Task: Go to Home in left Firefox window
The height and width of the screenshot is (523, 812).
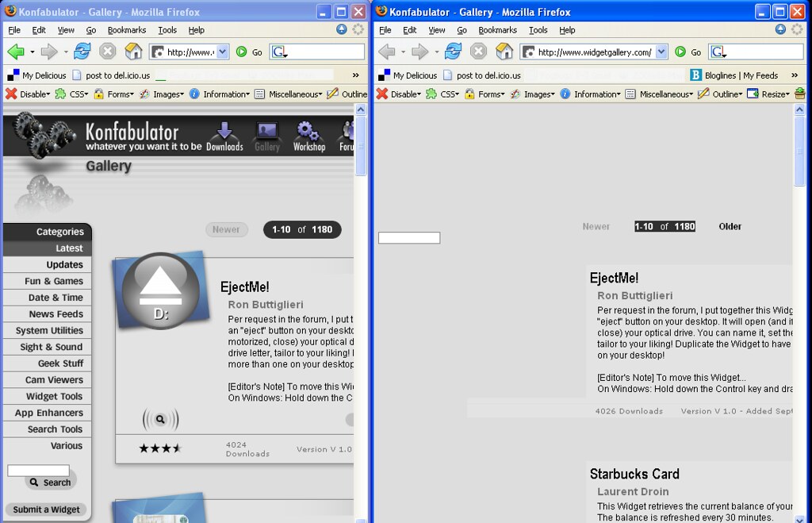Action: click(133, 52)
